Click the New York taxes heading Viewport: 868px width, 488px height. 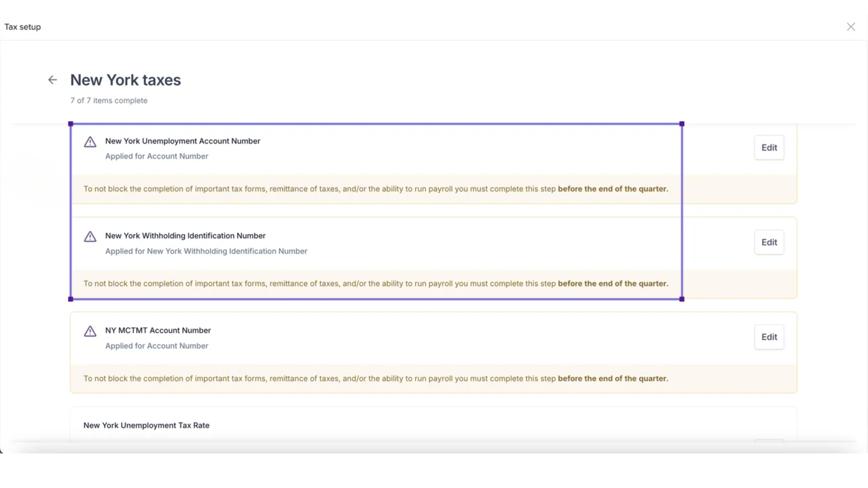(125, 80)
